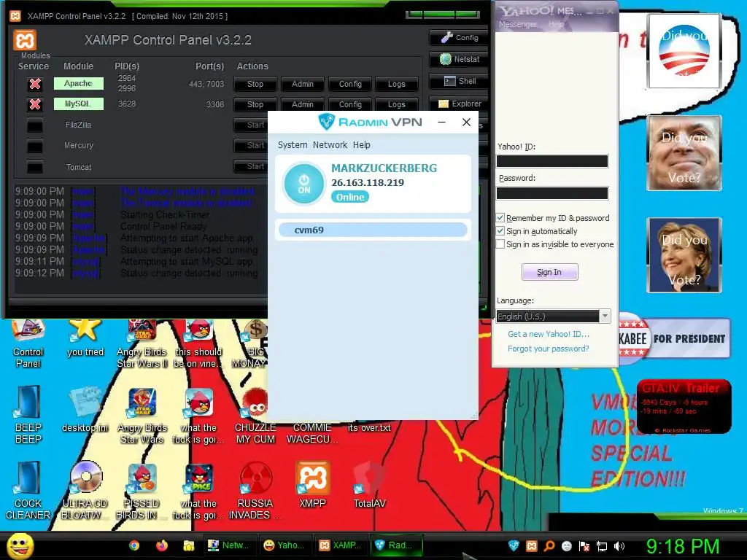Select the cvm69 network in Radmin VPN

point(373,230)
